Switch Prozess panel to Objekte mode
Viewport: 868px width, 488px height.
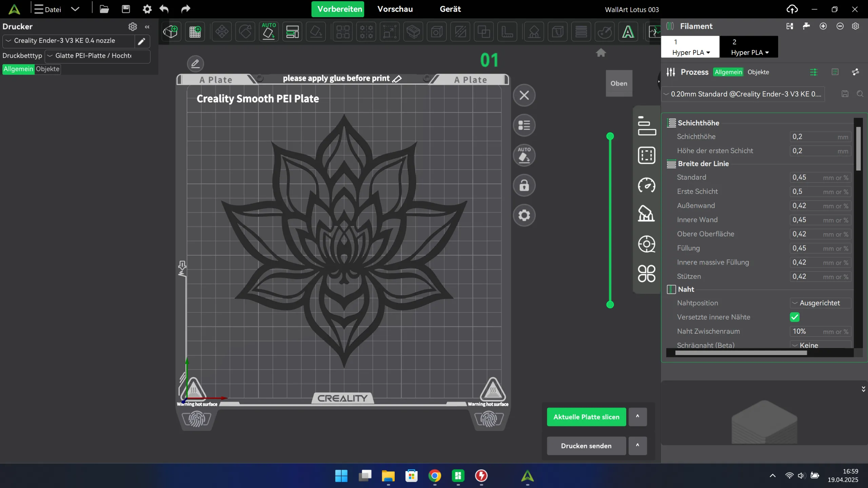[x=758, y=72]
